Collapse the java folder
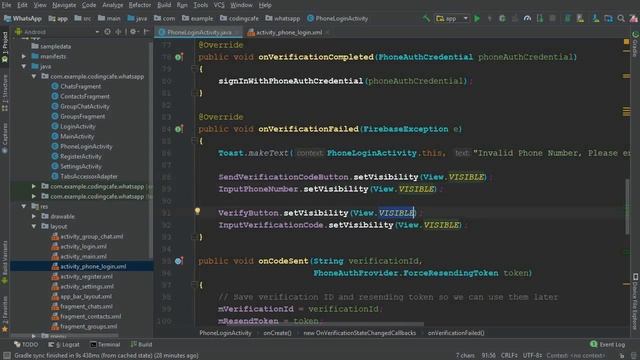640x360 pixels. [24, 67]
